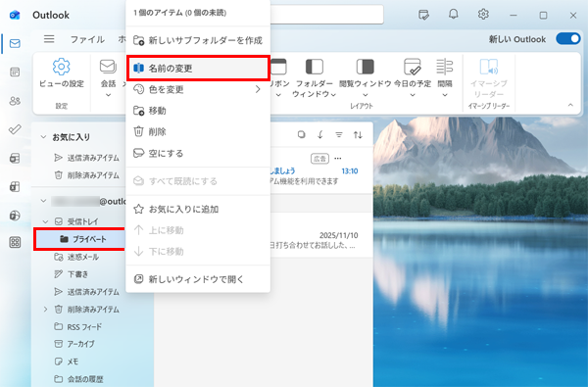Click the jump down arrow icon above message list
Image resolution: width=588 pixels, height=387 pixels.
coord(319,134)
